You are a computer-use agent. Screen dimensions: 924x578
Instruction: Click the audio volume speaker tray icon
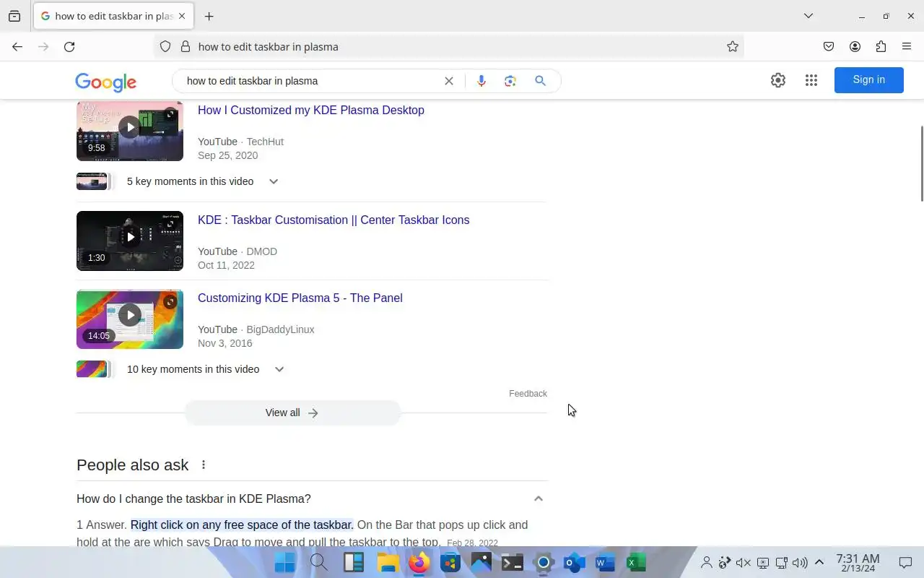[x=800, y=563]
